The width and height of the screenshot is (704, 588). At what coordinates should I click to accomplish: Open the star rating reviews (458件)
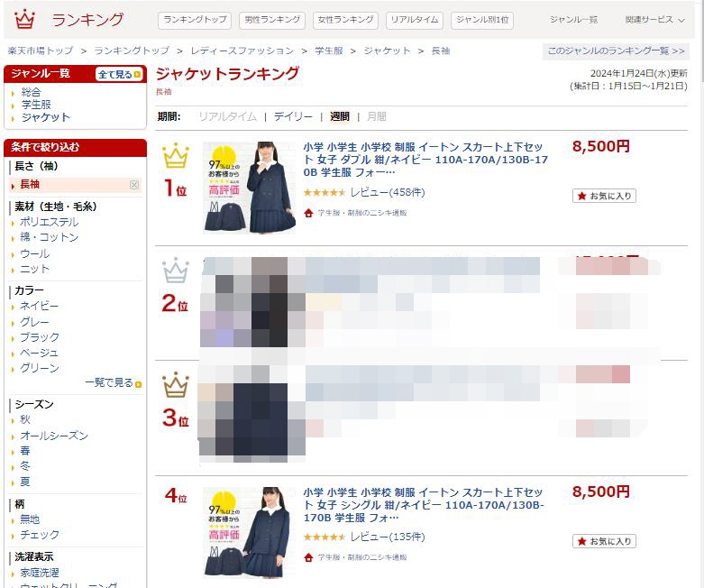(364, 192)
